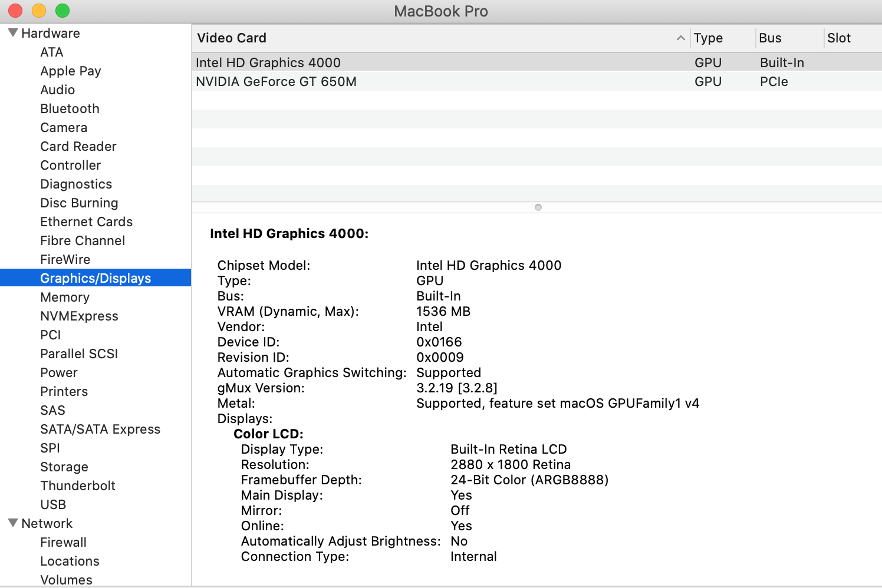Open SAS in the sidebar
Viewport: 882px width, 588px height.
point(52,410)
